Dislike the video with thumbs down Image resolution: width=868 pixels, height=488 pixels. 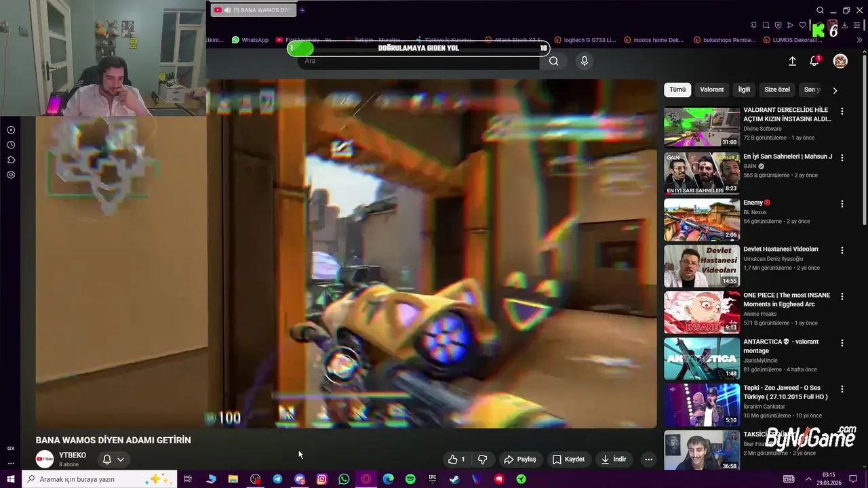482,460
